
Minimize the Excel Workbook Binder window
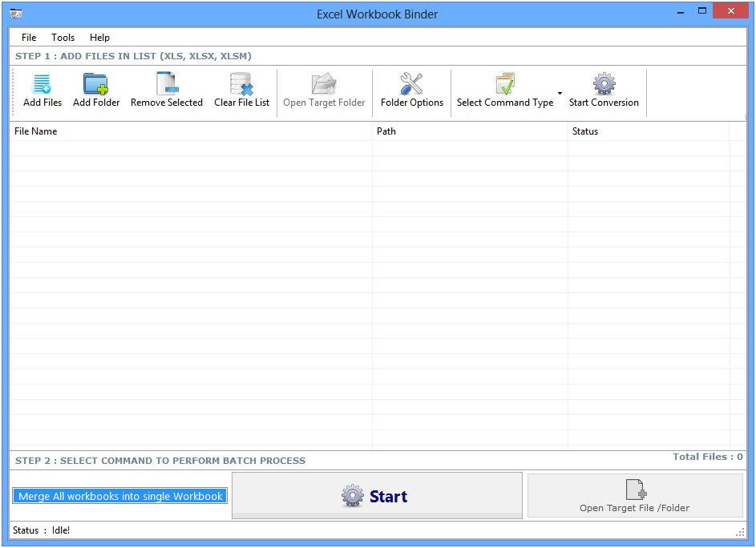681,12
